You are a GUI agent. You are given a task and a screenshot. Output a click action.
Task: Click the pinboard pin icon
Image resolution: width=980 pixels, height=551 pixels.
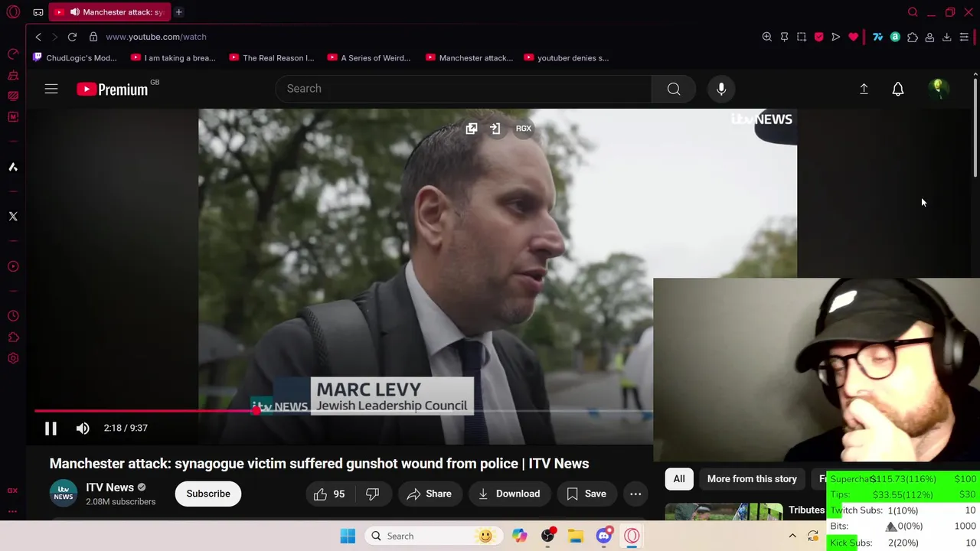point(784,37)
